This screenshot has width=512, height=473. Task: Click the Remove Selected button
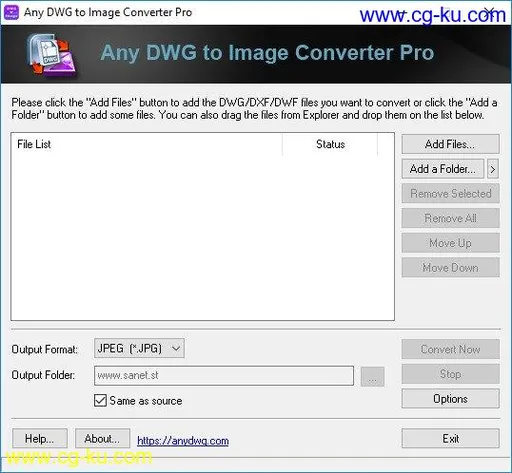(x=450, y=193)
